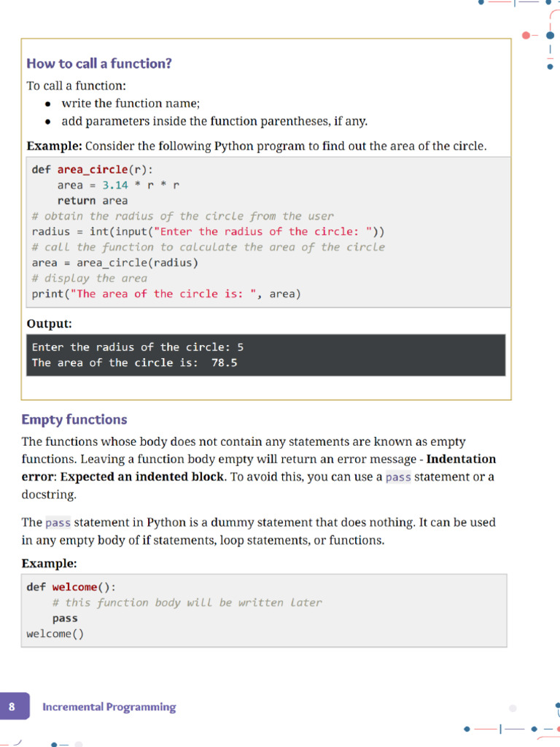
Task: Click the "# this function body" comment line
Action: [x=187, y=603]
